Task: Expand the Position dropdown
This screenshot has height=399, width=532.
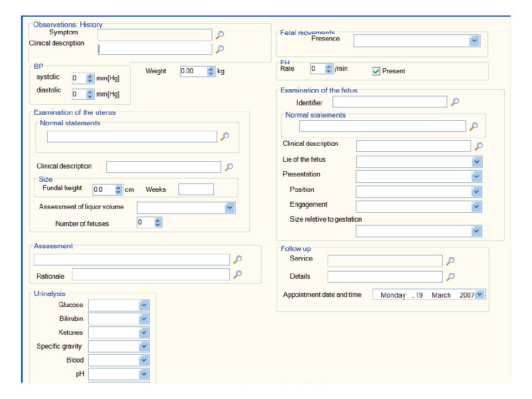Action: click(477, 192)
